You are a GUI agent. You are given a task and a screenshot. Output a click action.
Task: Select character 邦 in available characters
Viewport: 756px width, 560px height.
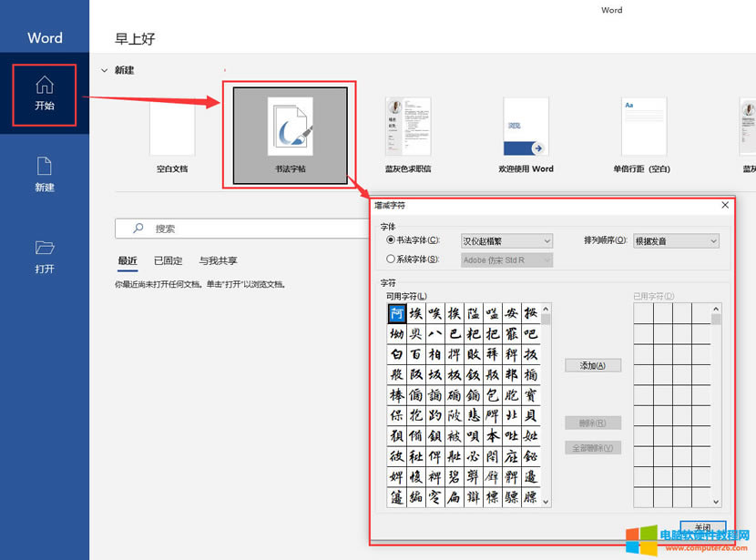(x=512, y=374)
